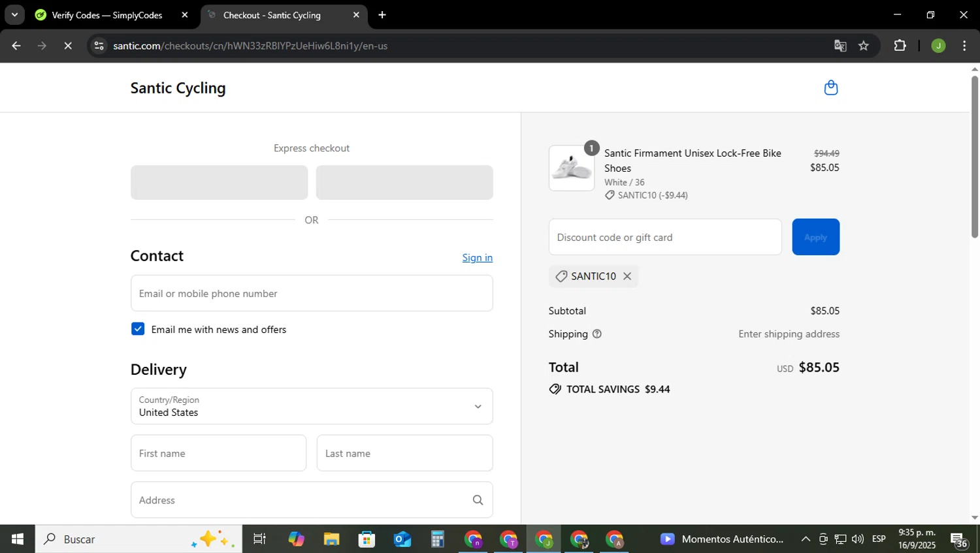The height and width of the screenshot is (553, 980).
Task: Click the page vertical scrollbar
Action: pos(974,157)
